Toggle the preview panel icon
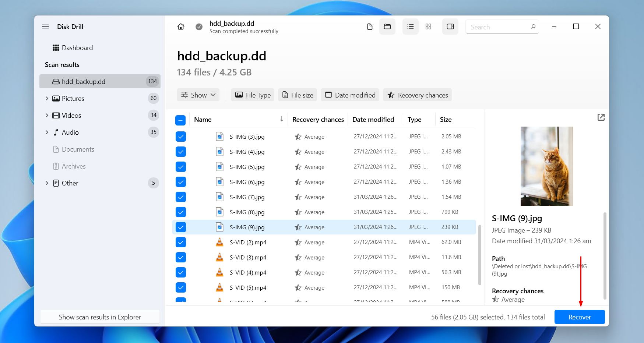644x343 pixels. [x=450, y=26]
